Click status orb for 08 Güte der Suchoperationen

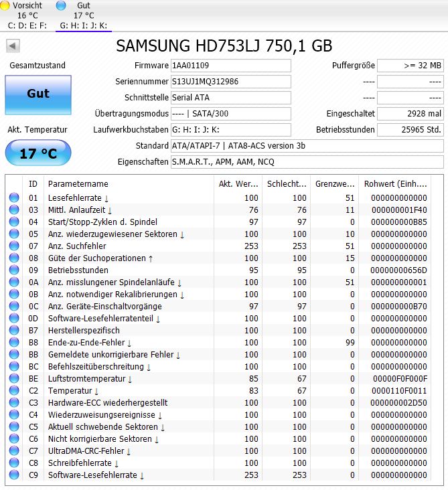[14, 258]
